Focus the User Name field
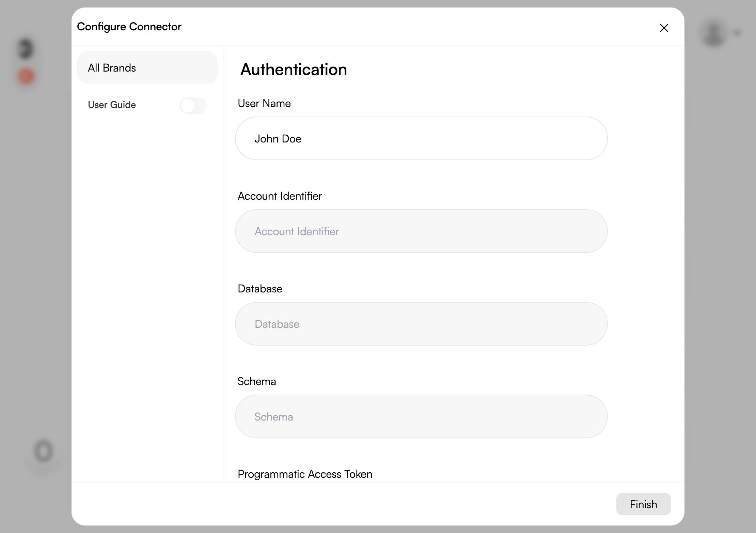This screenshot has height=533, width=756. (421, 138)
